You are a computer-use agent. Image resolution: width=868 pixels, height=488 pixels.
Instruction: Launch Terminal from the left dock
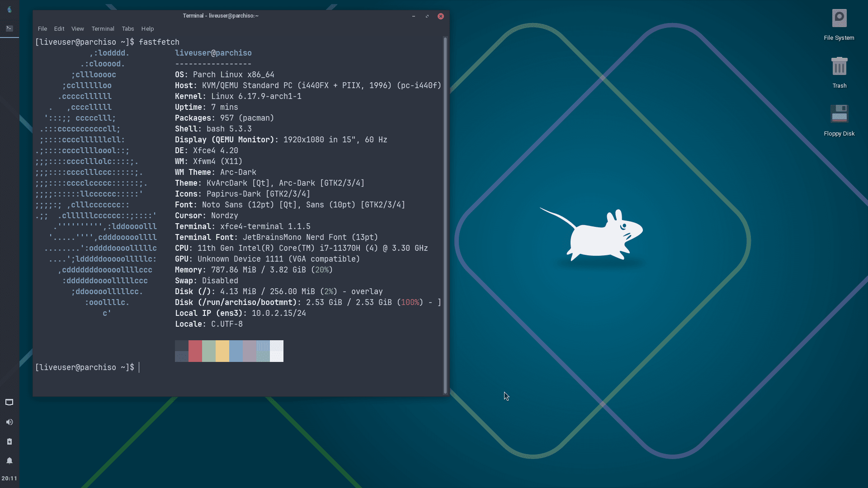click(9, 28)
